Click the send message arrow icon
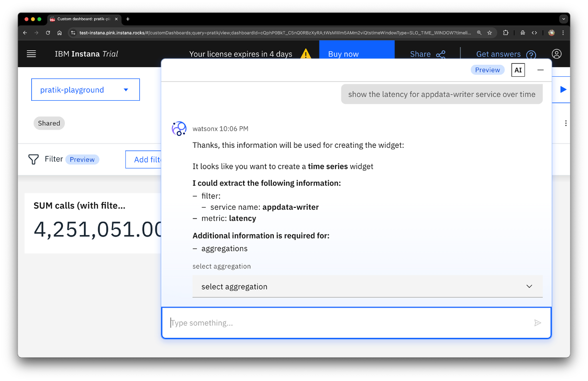This screenshot has width=588, height=381. click(x=538, y=323)
